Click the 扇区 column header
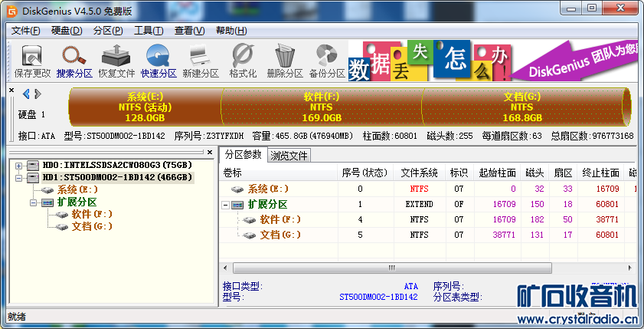This screenshot has width=644, height=329. click(563, 173)
